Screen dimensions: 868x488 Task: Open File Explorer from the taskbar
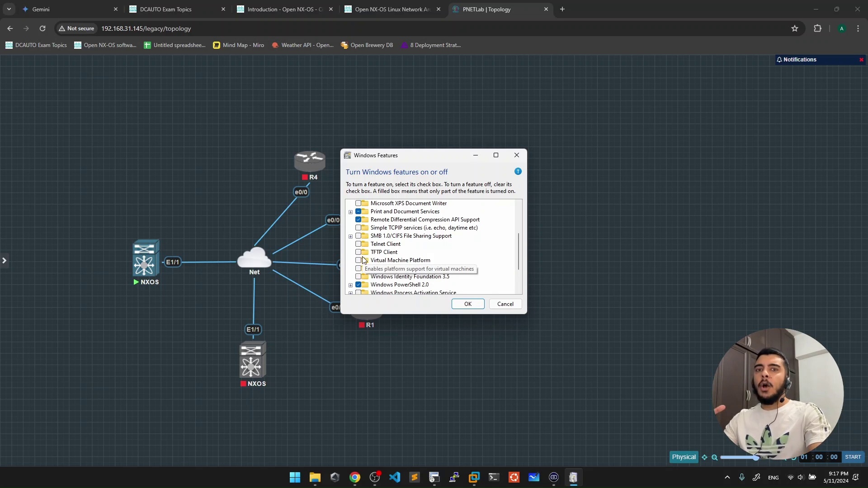pos(315,478)
